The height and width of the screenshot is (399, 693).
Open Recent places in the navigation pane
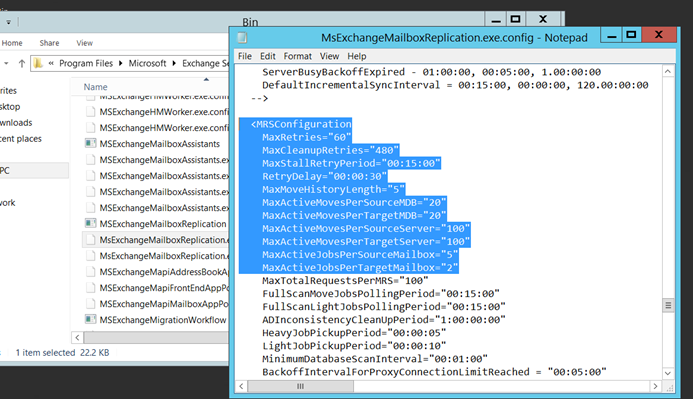[x=21, y=138]
